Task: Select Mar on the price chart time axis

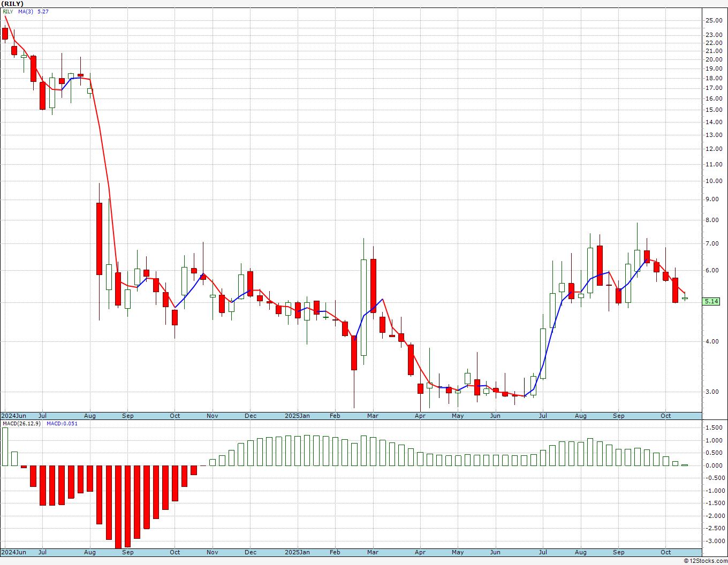Action: [373, 416]
